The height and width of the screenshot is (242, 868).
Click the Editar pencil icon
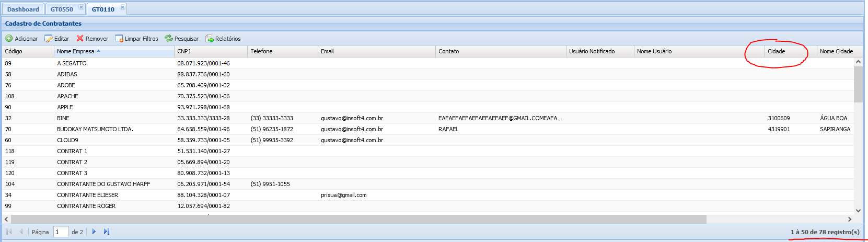pos(49,39)
